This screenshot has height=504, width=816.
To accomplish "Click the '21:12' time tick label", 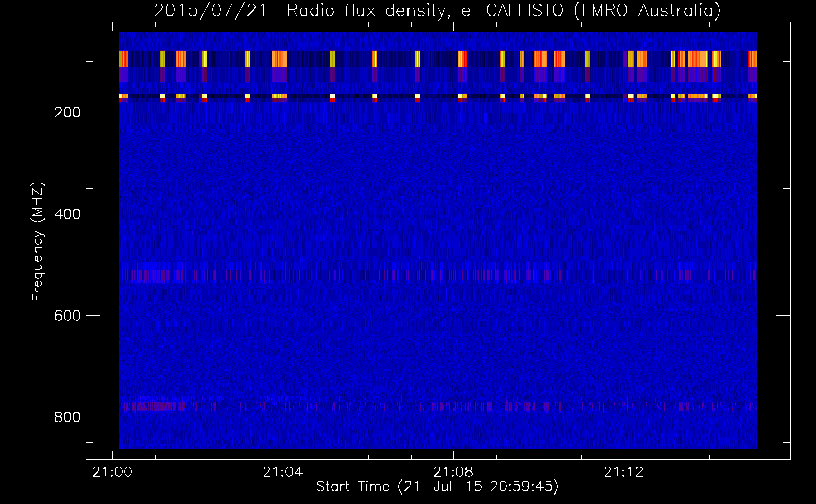I will point(624,472).
